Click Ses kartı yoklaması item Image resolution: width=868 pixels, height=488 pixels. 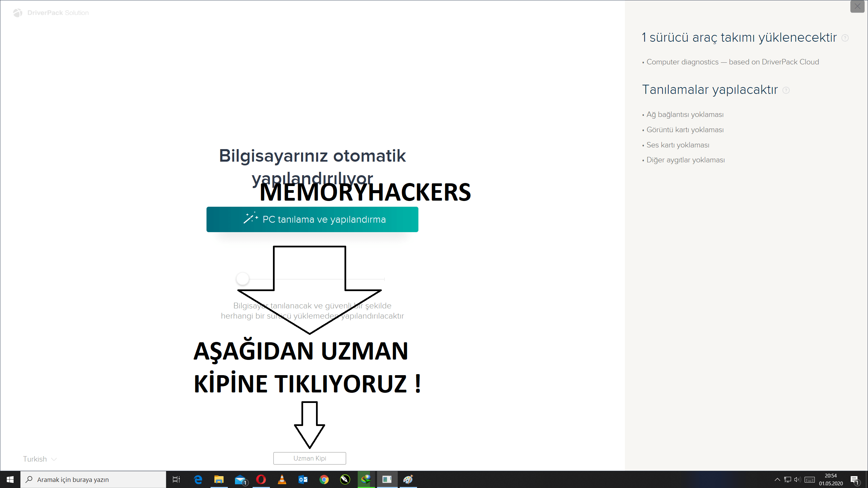(x=678, y=145)
